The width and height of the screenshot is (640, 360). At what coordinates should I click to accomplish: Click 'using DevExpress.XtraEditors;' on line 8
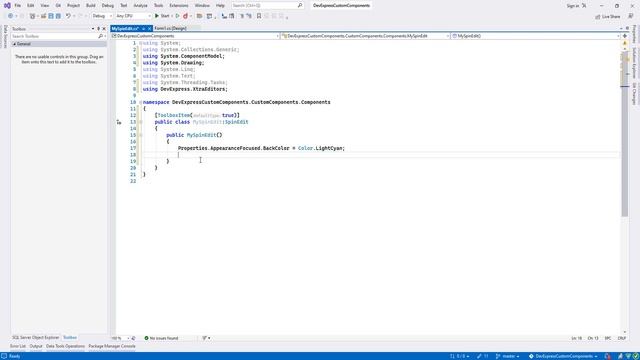pos(185,89)
